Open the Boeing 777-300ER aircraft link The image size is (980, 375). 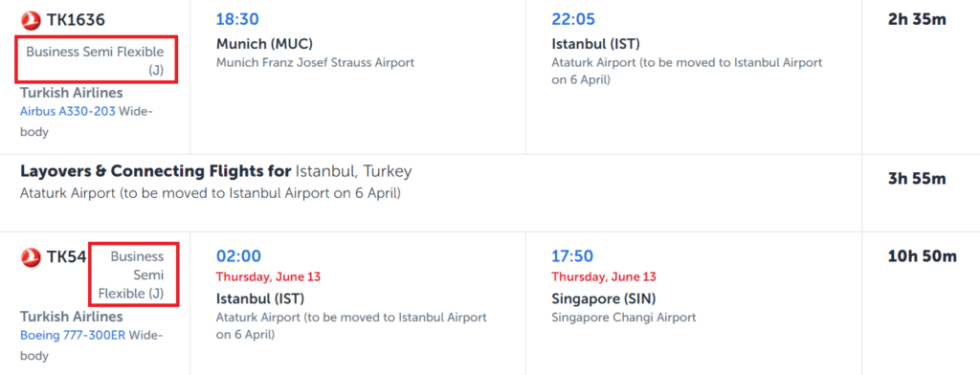coord(73,335)
